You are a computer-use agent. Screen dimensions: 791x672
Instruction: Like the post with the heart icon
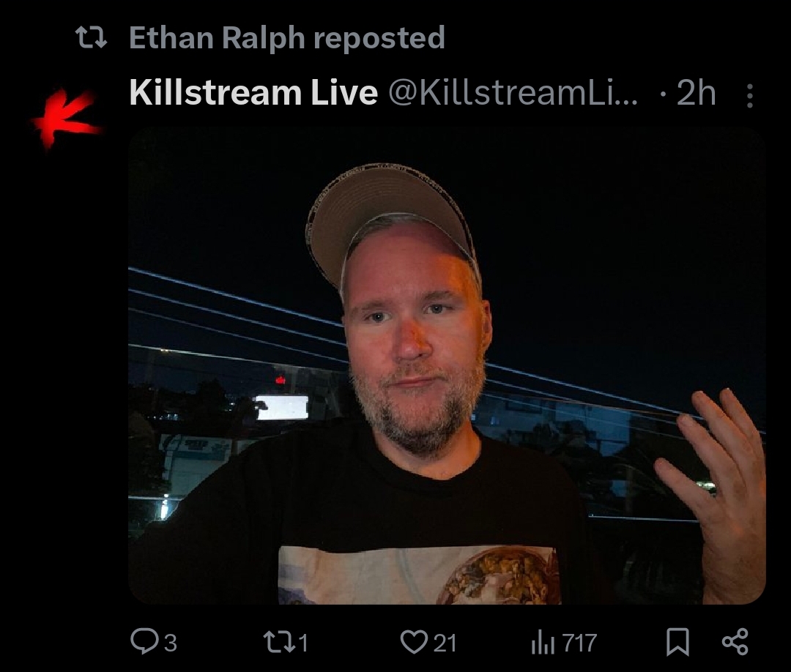(414, 642)
